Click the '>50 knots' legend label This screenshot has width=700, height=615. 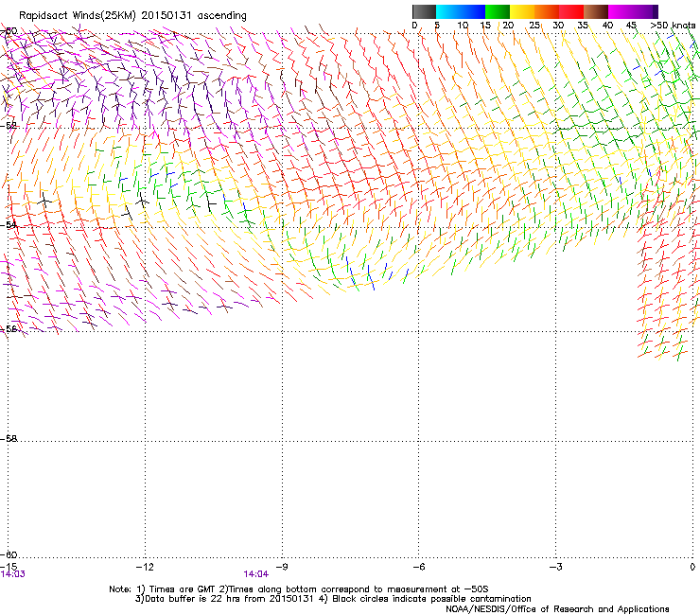pos(673,26)
